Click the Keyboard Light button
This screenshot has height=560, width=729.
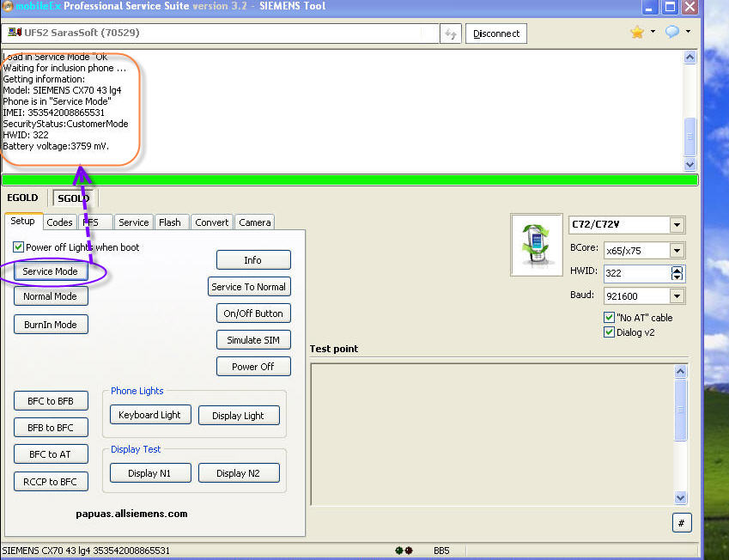[150, 415]
